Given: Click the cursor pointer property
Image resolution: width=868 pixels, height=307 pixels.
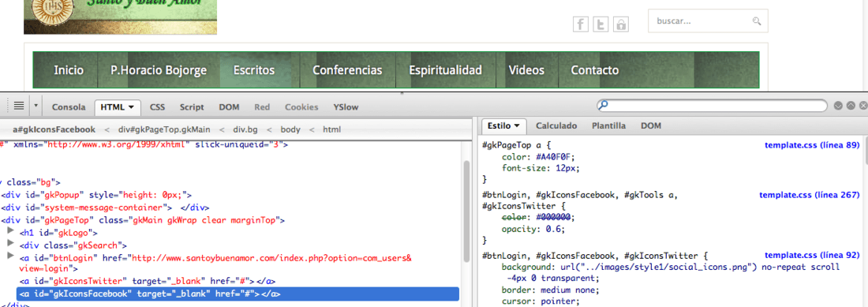Looking at the screenshot, I should 541,301.
